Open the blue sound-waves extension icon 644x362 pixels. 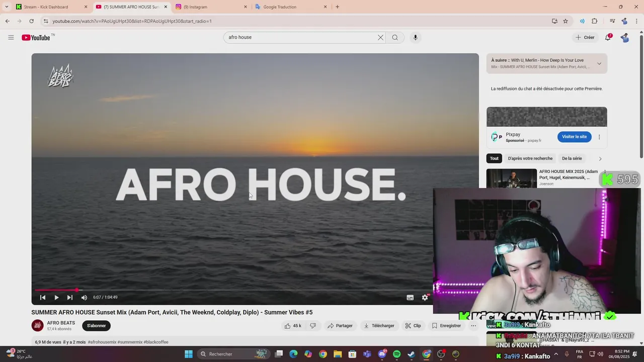(582, 21)
